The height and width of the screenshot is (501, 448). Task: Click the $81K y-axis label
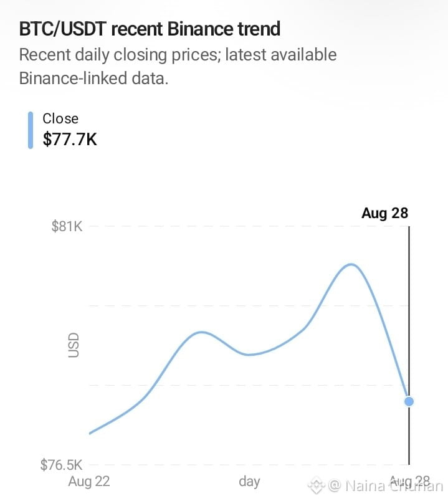67,226
